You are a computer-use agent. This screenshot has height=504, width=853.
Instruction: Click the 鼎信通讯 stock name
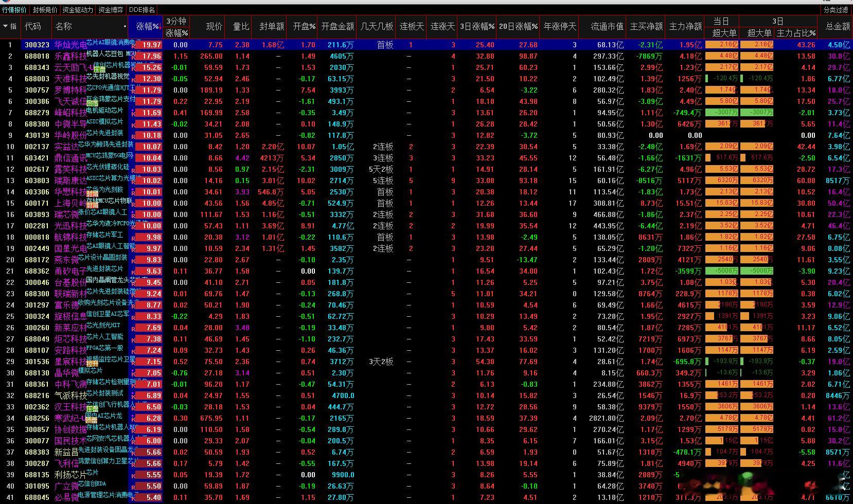71,158
